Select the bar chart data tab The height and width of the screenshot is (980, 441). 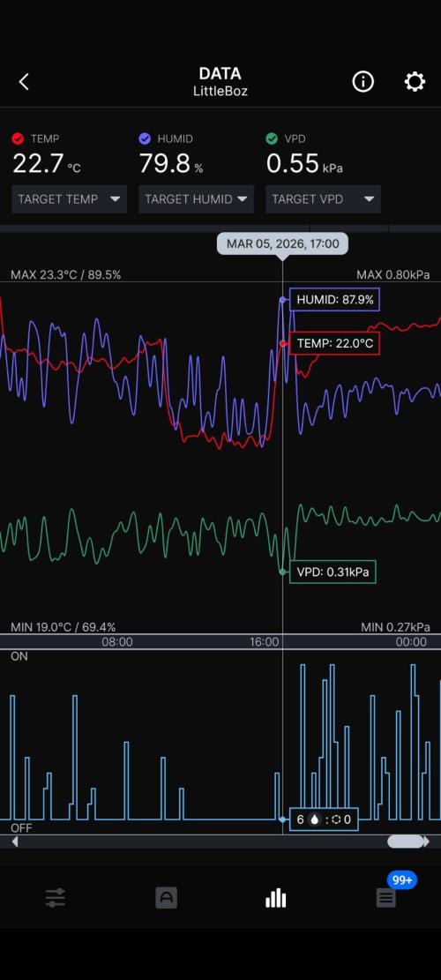coord(275,898)
